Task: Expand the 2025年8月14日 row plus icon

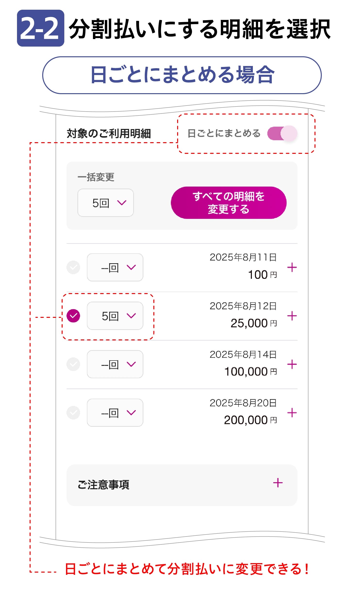Action: tap(292, 364)
